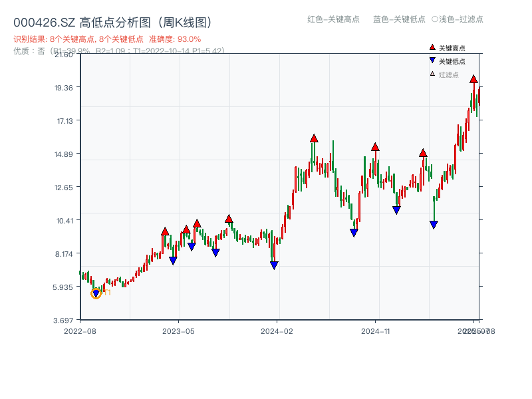Screen dimensions: 532x399
Task: Click the 红色-关键高点 header legend text
Action: (x=333, y=19)
